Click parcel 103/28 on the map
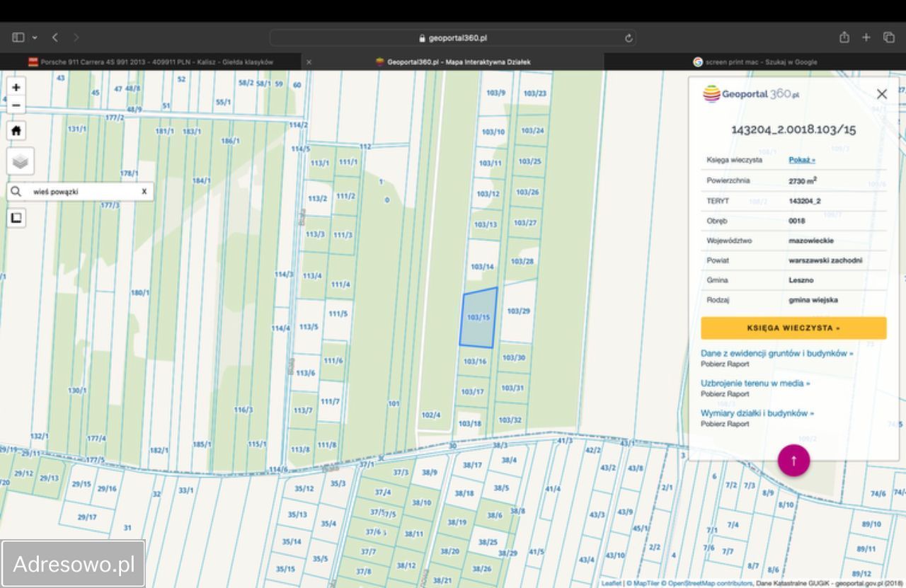Viewport: 906px width, 588px height. (522, 261)
